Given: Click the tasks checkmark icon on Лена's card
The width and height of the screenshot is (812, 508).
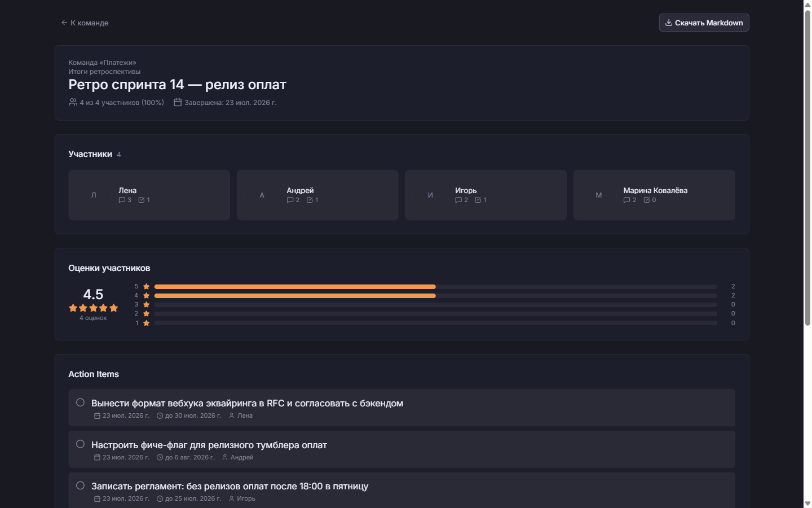Looking at the screenshot, I should (x=142, y=200).
